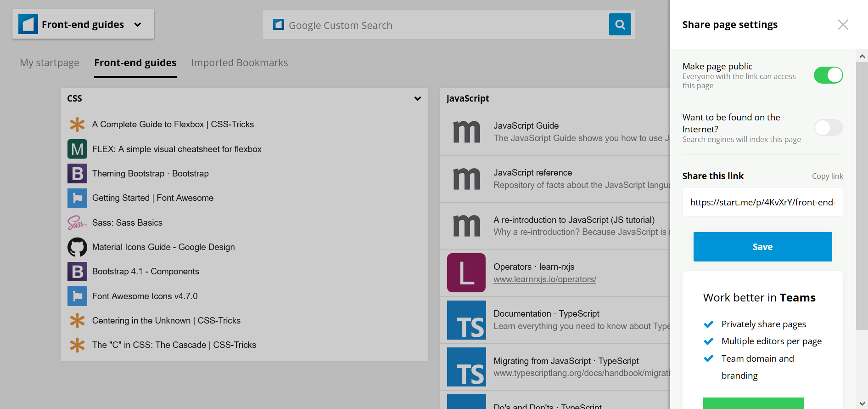This screenshot has height=409, width=868.
Task: Disable the Make page public toggle
Action: coord(828,75)
